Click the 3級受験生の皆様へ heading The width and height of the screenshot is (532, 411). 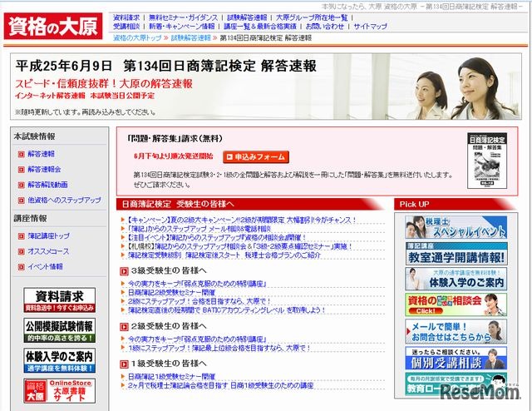[x=169, y=270]
